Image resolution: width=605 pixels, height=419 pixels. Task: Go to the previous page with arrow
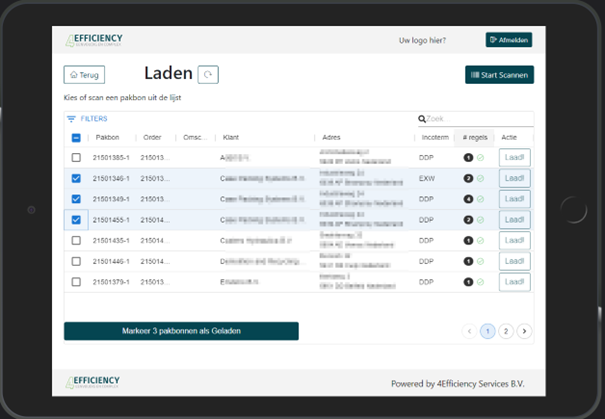[x=469, y=331]
